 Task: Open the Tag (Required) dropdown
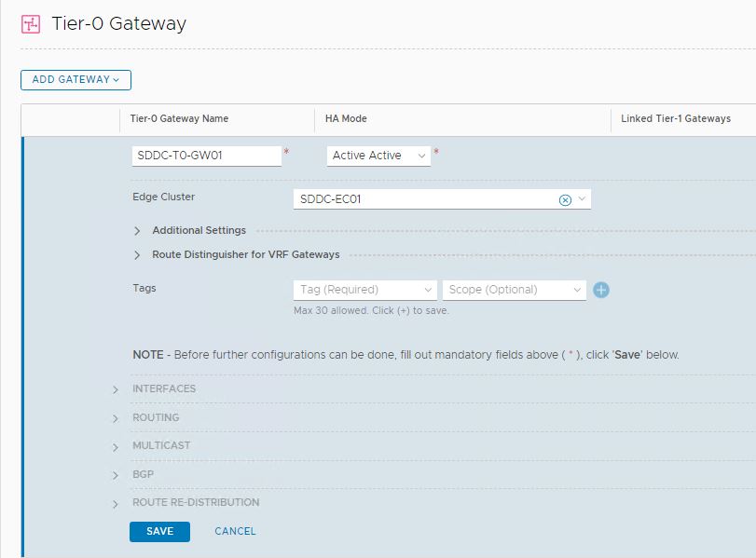point(364,290)
